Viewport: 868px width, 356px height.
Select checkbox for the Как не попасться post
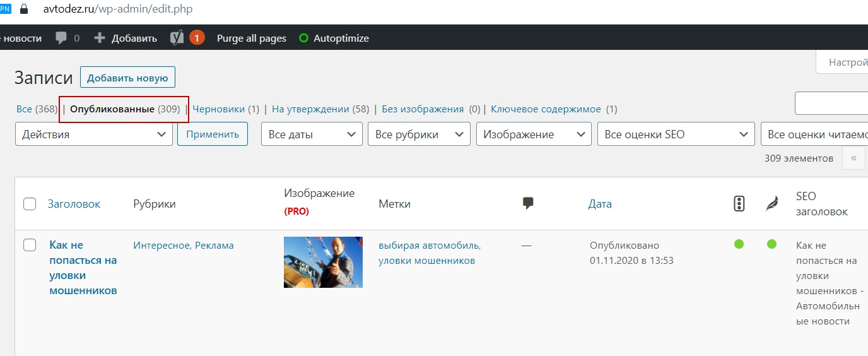pyautogui.click(x=30, y=245)
